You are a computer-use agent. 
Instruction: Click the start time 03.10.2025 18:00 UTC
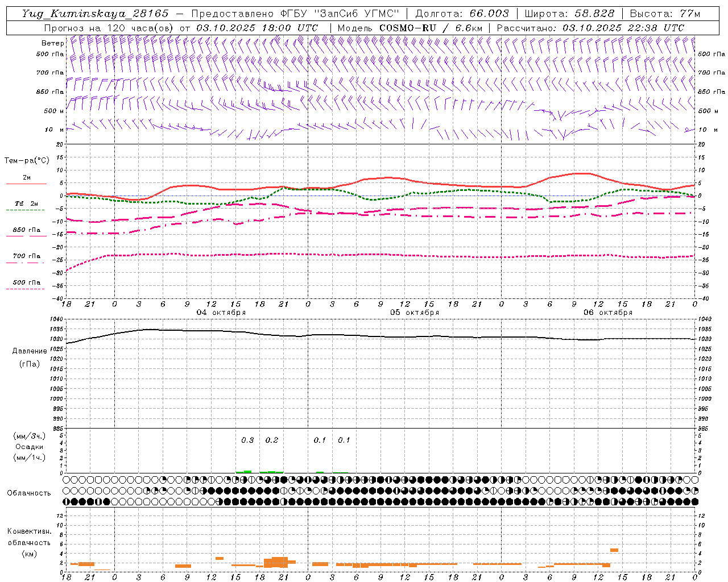pyautogui.click(x=257, y=28)
